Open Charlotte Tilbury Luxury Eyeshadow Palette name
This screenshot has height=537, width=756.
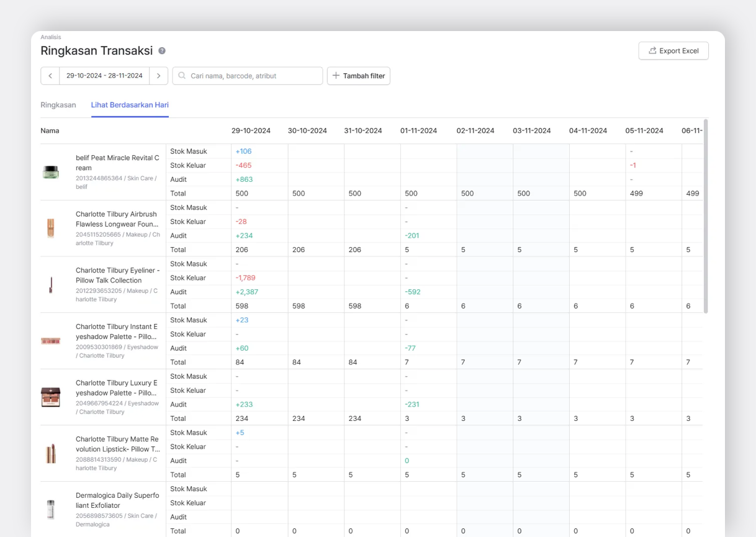tap(117, 388)
